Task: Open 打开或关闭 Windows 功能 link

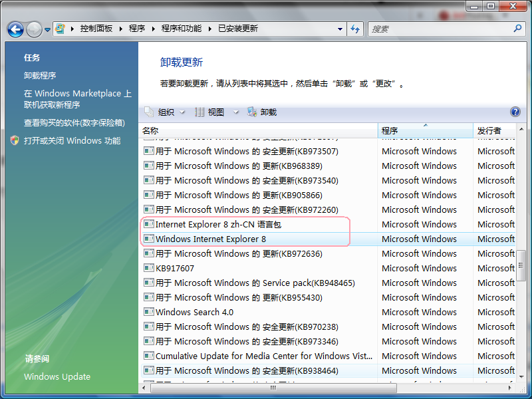Action: [x=72, y=141]
